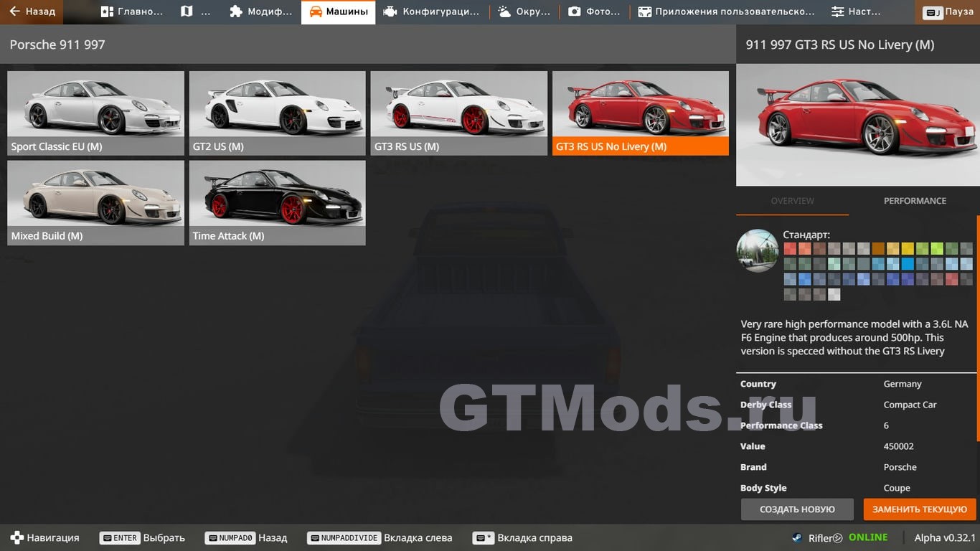Screen dimensions: 980x551
Task: Click the Steam icon beside Rifler
Action: [x=797, y=537]
